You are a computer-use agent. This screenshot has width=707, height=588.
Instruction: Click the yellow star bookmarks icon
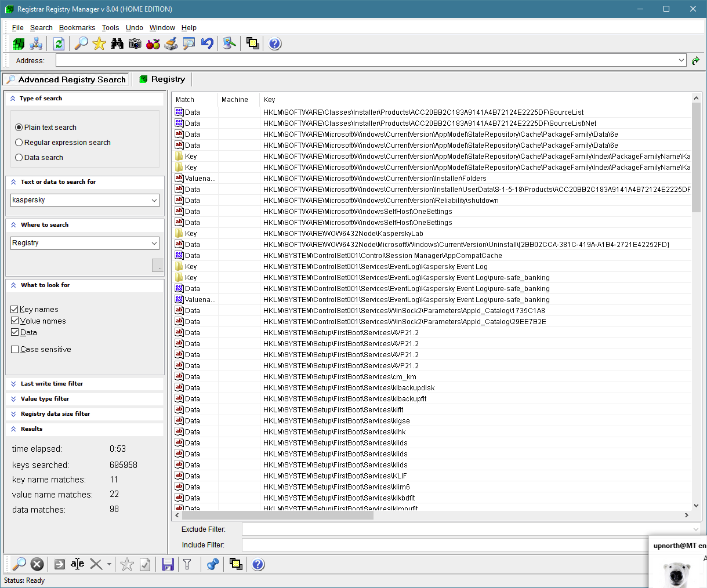tap(99, 43)
